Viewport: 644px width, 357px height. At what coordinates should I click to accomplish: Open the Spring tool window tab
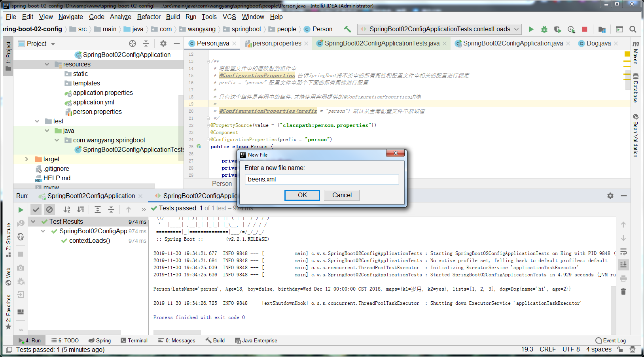tap(100, 340)
